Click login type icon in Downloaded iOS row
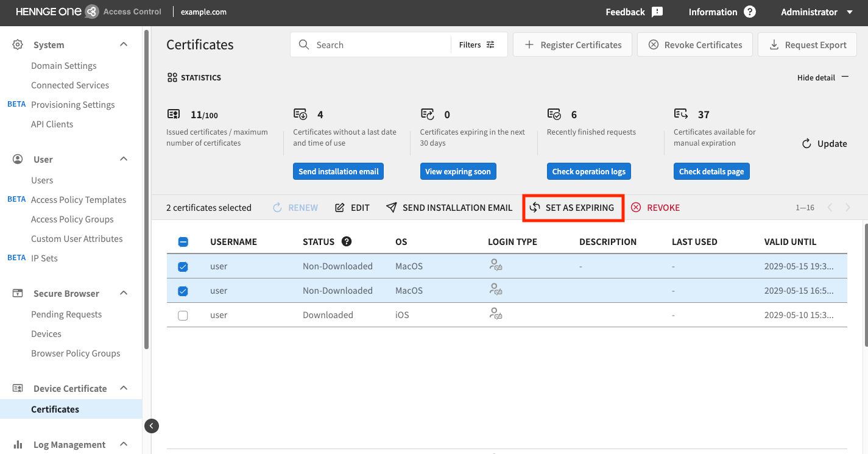The image size is (868, 454). point(496,314)
